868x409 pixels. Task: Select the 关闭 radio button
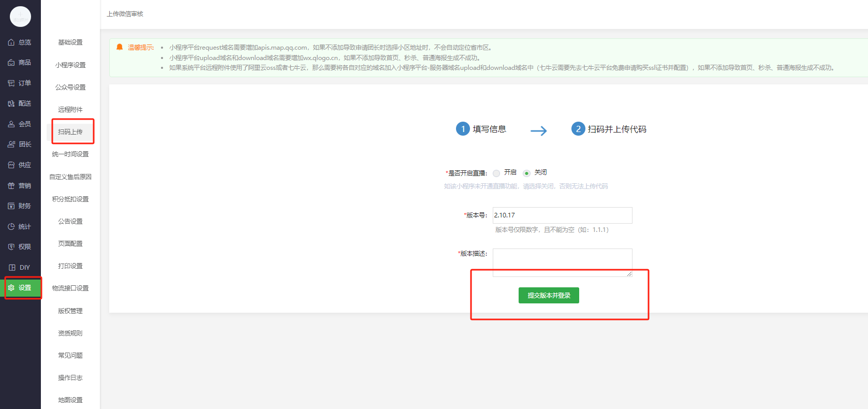(x=526, y=173)
